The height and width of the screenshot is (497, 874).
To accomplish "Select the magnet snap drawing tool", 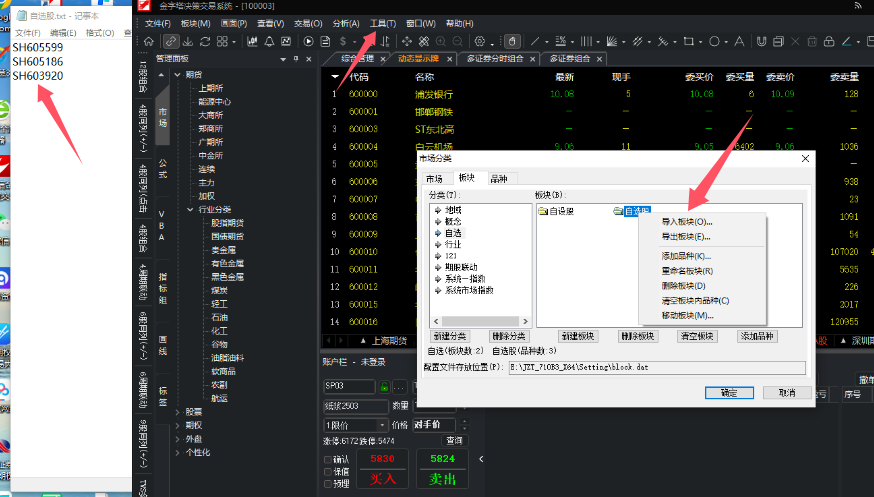I will (x=761, y=41).
